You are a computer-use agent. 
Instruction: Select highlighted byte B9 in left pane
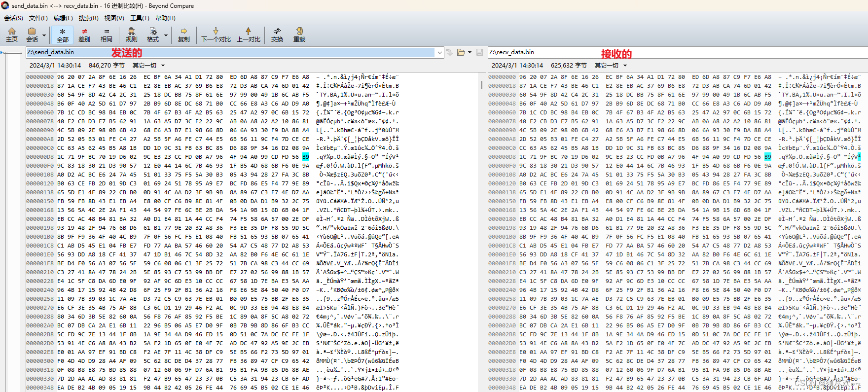(x=306, y=157)
